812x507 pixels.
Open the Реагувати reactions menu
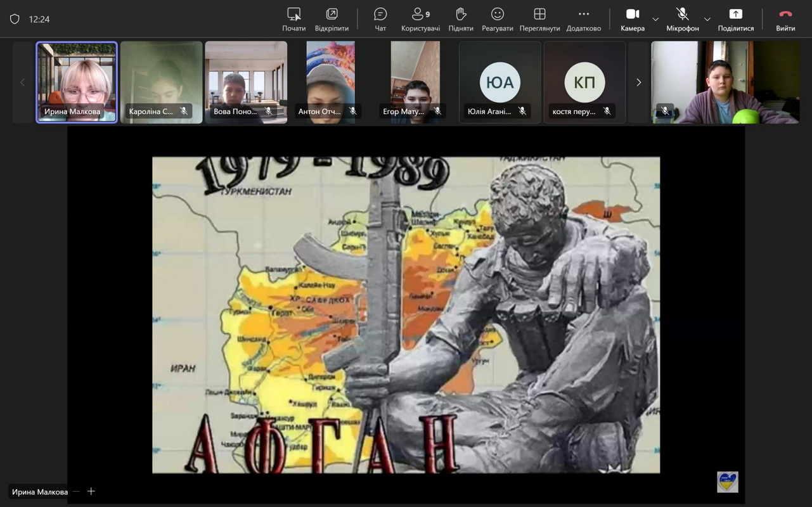coord(498,19)
